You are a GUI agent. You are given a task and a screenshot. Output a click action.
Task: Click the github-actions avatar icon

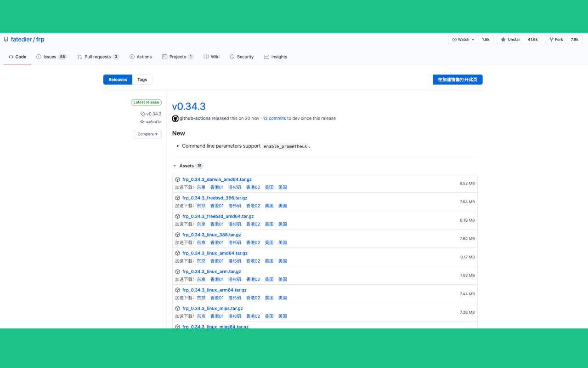point(175,119)
